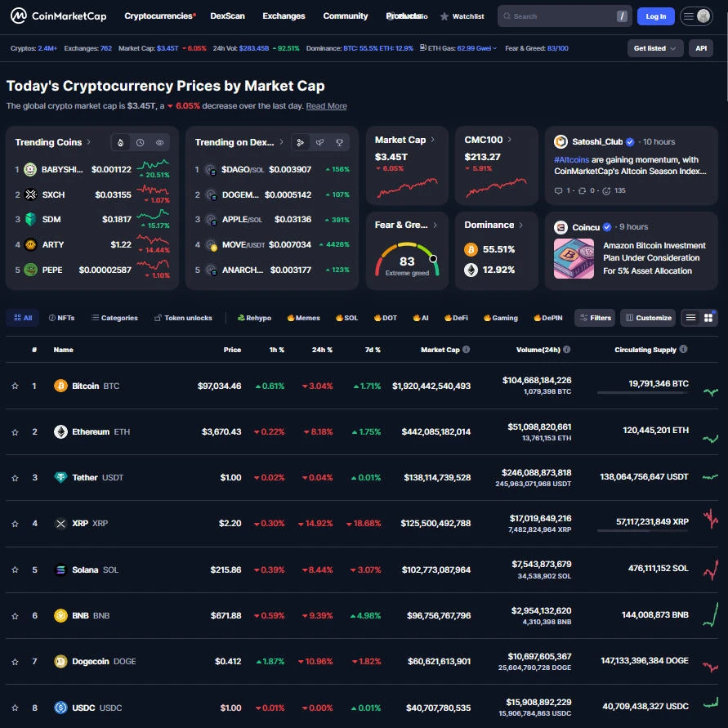The width and height of the screenshot is (728, 728).
Task: Open the Cryptocurrencies menu
Action: coord(159,16)
